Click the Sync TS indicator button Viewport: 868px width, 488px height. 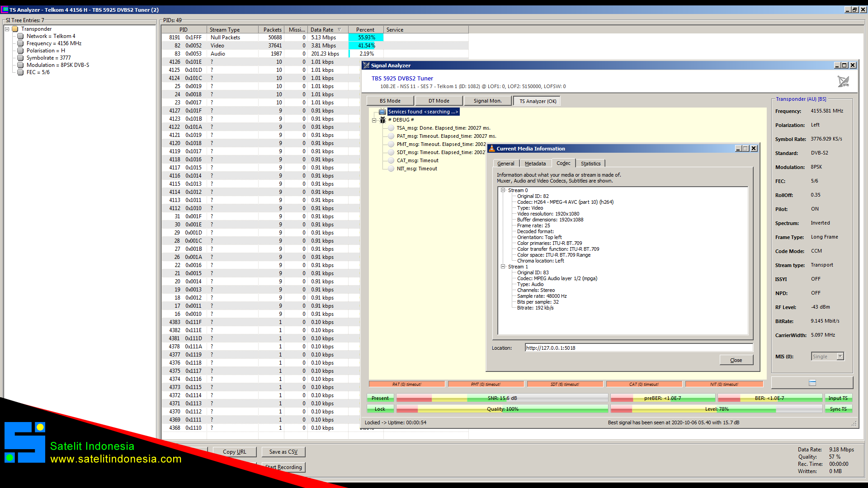pyautogui.click(x=838, y=409)
